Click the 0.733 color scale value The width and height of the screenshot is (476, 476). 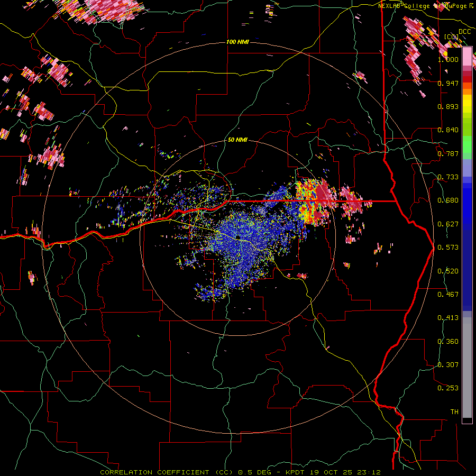point(448,177)
